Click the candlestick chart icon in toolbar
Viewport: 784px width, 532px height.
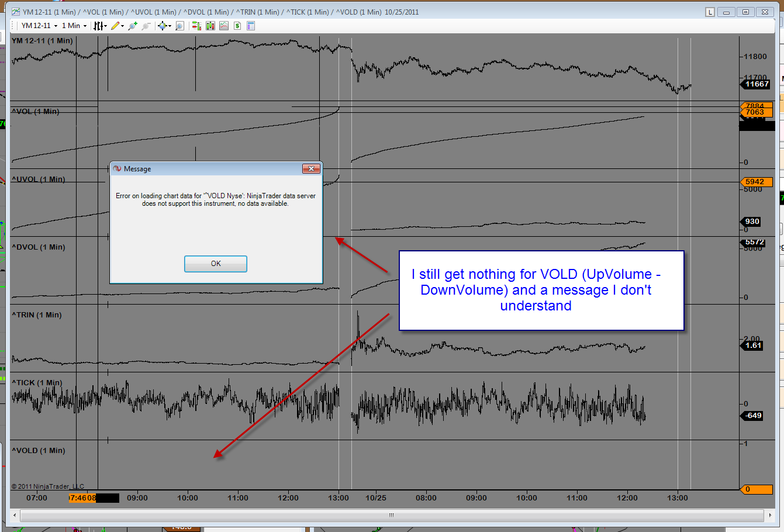[210, 26]
